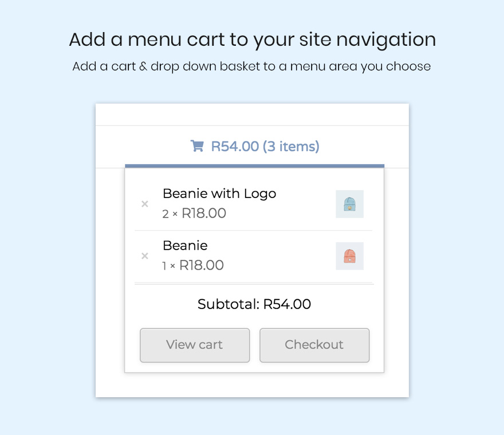Screen dimensions: 504x435
Task: Click the divider line above the Subtotal
Action: pyautogui.click(x=254, y=283)
